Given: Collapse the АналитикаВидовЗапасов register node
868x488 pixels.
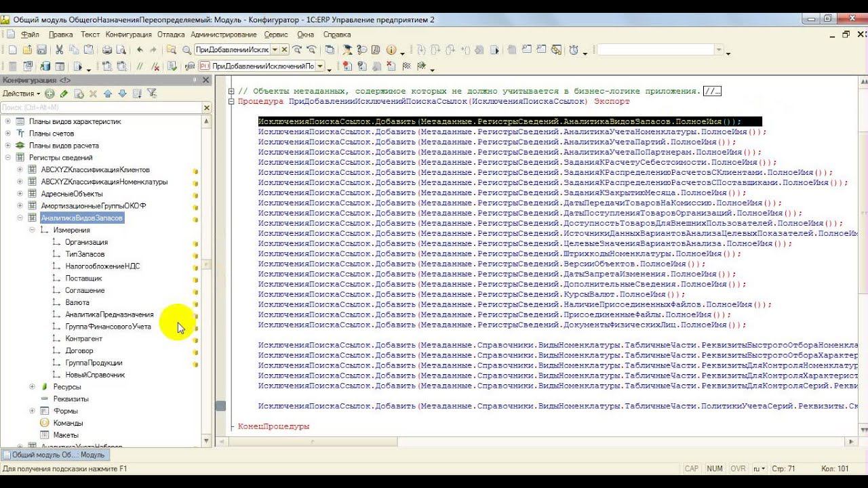Looking at the screenshot, I should pyautogui.click(x=20, y=218).
